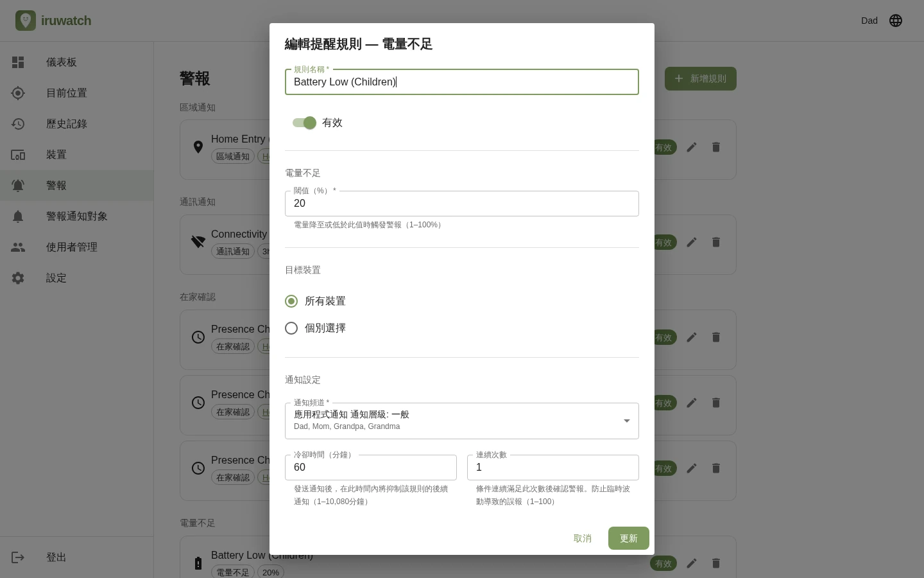Click the 規則名稱 name input field
Viewport: 924px width, 578px height.
(x=462, y=82)
